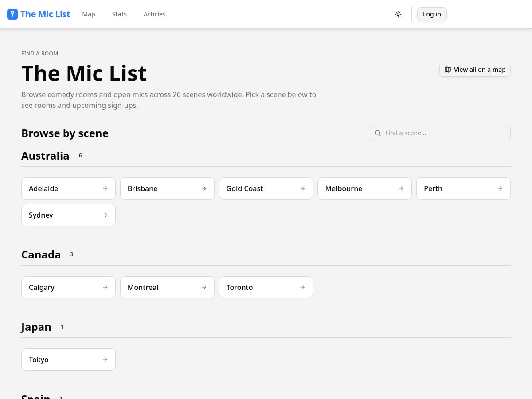Open the Sydney scene

(x=68, y=215)
